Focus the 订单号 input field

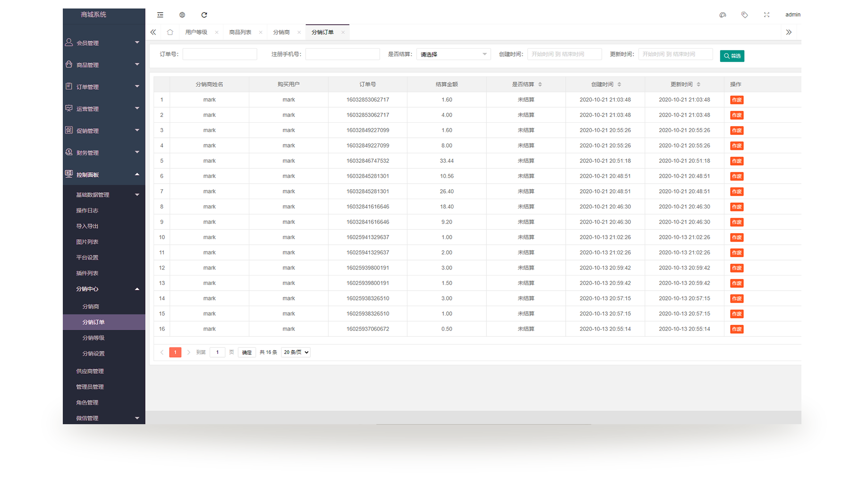[220, 54]
